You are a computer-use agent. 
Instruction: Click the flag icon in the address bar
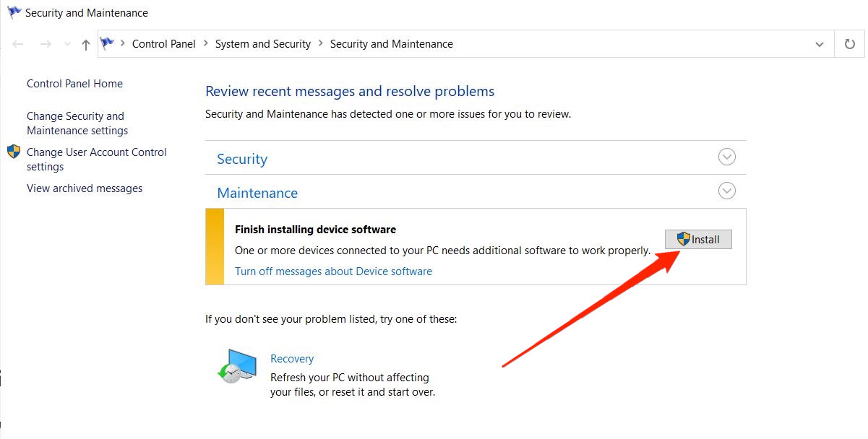click(108, 44)
